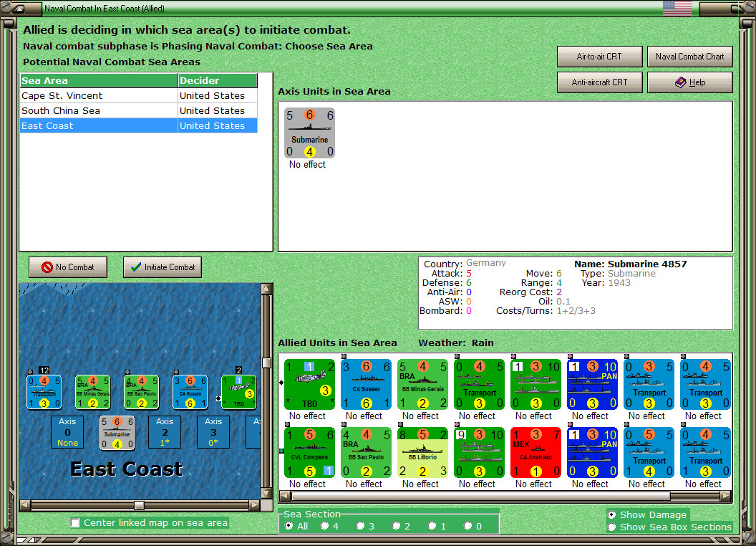The height and width of the screenshot is (546, 756).
Task: Click the Submarine counter on the East Coast map
Action: pos(117,433)
